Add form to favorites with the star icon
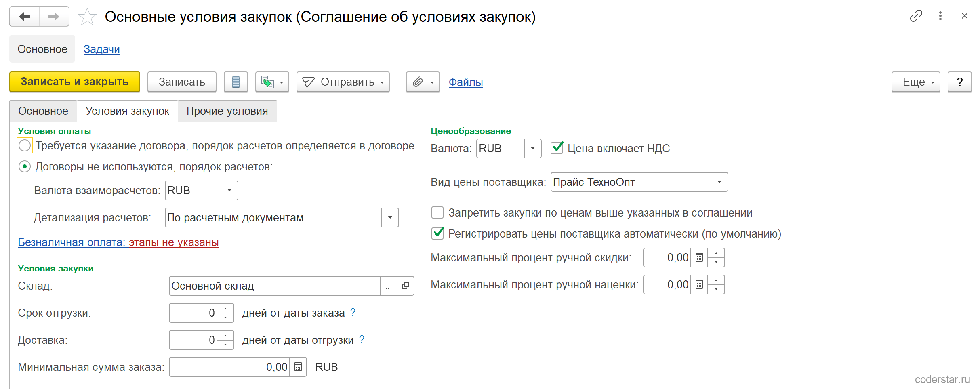980x389 pixels. tap(87, 17)
